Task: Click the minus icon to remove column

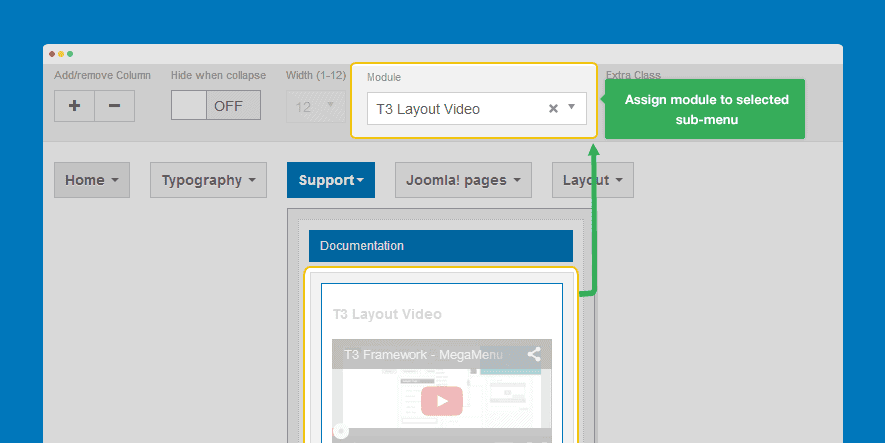Action: [114, 106]
